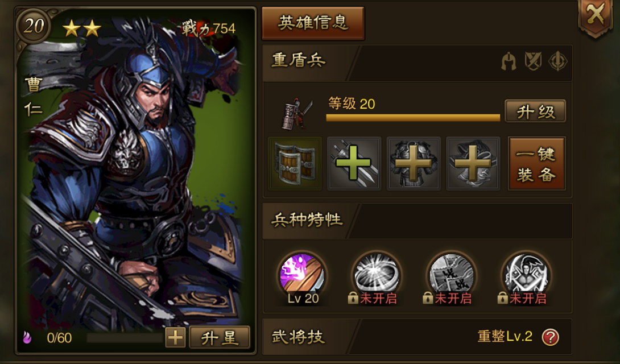620x364 pixels.
Task: Click the diamond shield icon in header
Action: (x=558, y=62)
